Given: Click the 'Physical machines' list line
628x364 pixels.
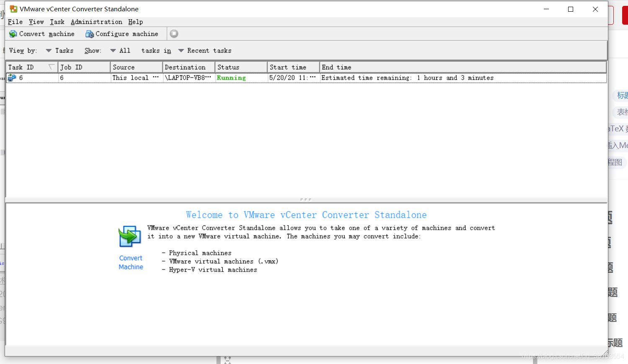Looking at the screenshot, I should pos(196,253).
